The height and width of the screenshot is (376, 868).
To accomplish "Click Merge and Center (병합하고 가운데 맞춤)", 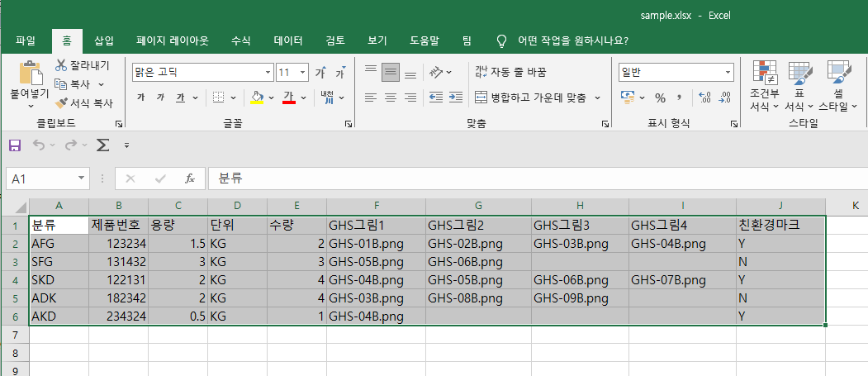I will pos(532,98).
